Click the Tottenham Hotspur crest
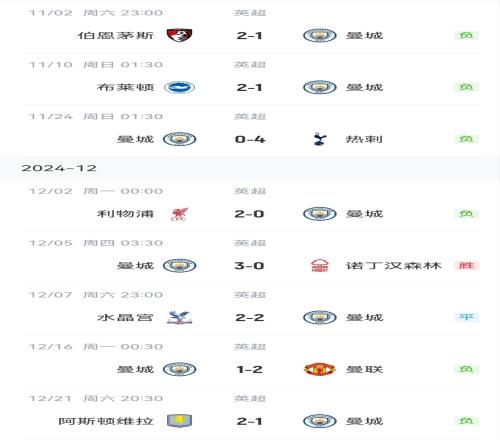500x440 pixels. pos(320,139)
